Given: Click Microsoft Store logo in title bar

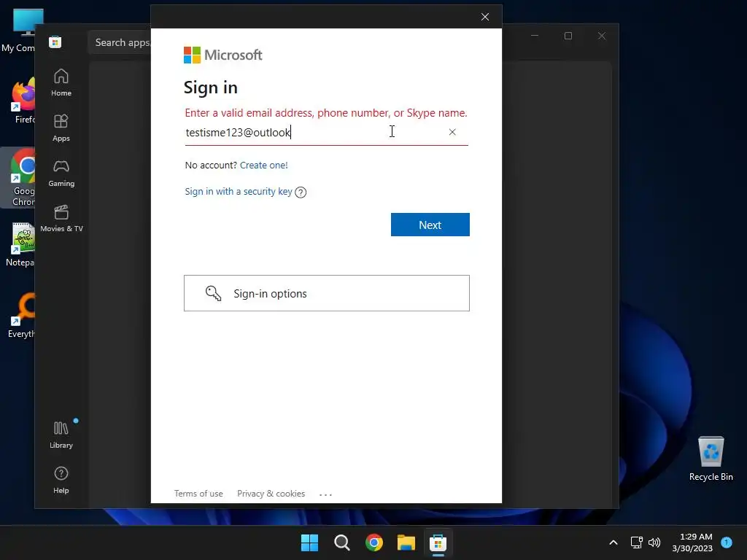Looking at the screenshot, I should click(x=55, y=42).
